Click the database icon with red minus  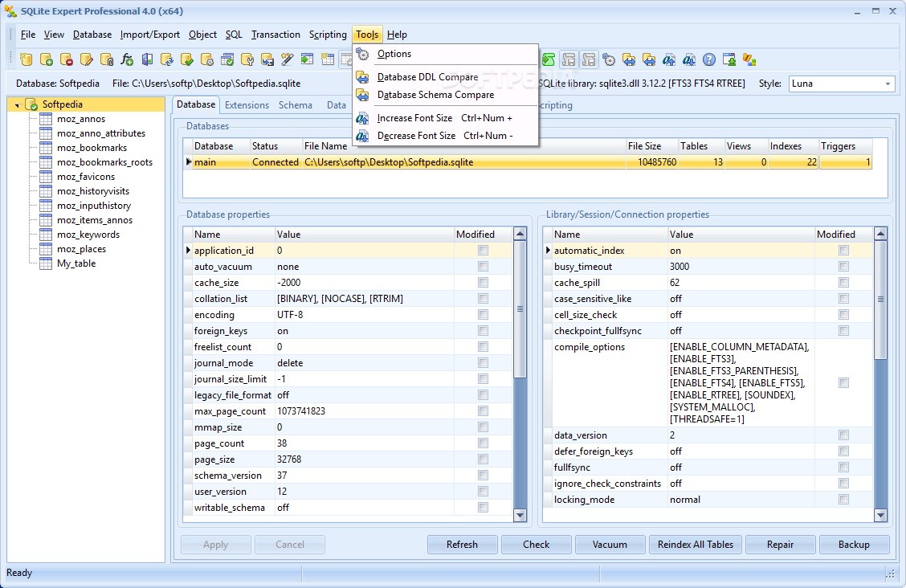coord(67,59)
